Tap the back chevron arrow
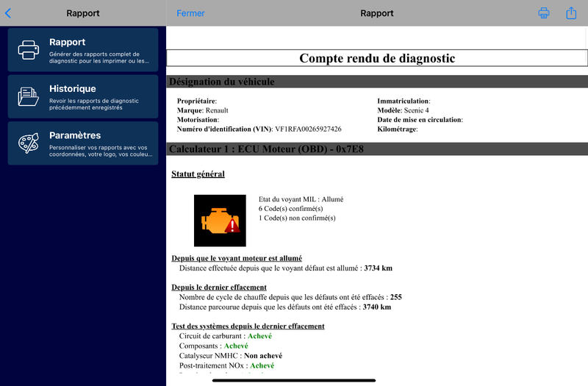 pos(8,13)
